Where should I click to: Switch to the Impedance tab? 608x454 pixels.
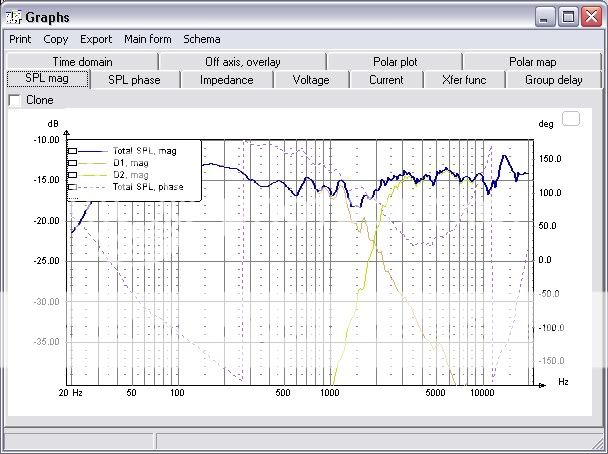pyautogui.click(x=226, y=80)
